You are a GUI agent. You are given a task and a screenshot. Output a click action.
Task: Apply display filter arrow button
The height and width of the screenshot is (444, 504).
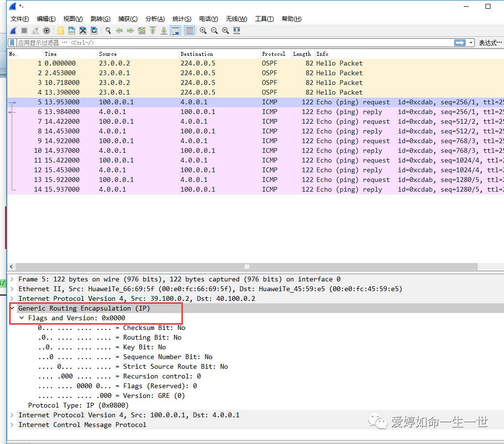click(x=460, y=43)
